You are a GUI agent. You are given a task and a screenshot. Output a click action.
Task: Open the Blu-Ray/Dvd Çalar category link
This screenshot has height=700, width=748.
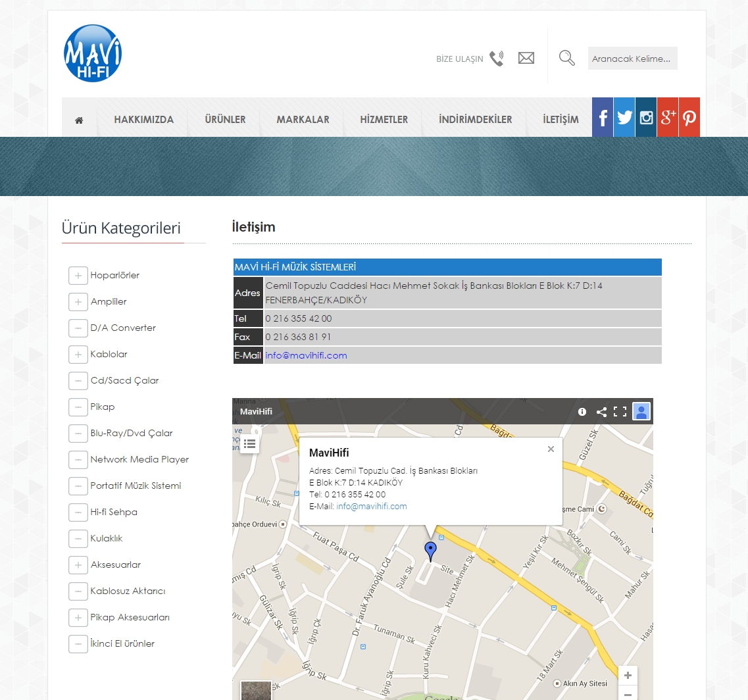click(132, 434)
